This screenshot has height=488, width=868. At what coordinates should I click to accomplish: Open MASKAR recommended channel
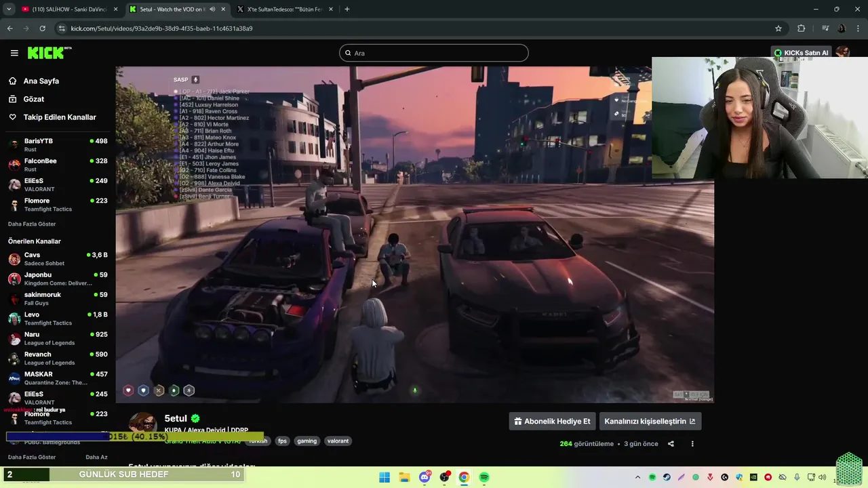pos(58,378)
